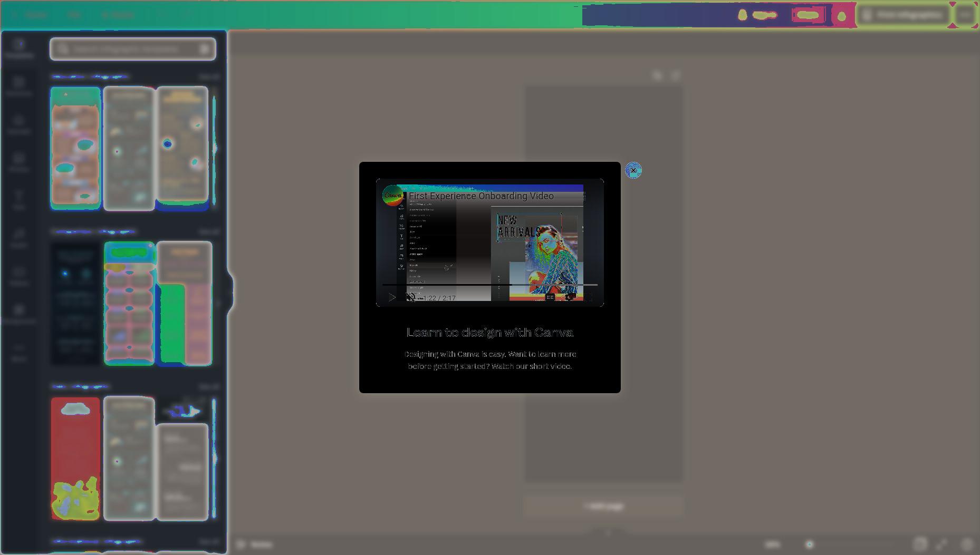Toggle fullscreen presentation icon in bottom bar
This screenshot has width=980, height=555.
pos(942,544)
